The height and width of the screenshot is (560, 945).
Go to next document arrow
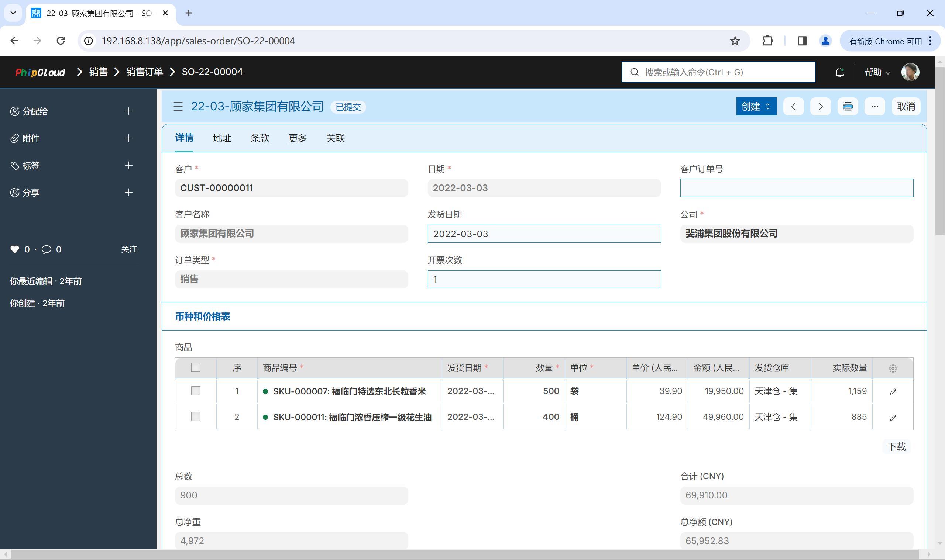pyautogui.click(x=820, y=107)
